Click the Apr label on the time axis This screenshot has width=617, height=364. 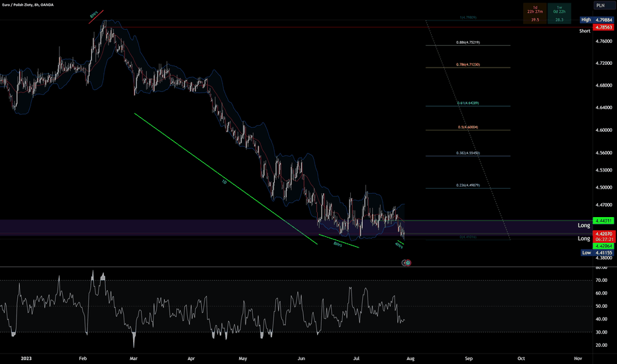coord(191,358)
